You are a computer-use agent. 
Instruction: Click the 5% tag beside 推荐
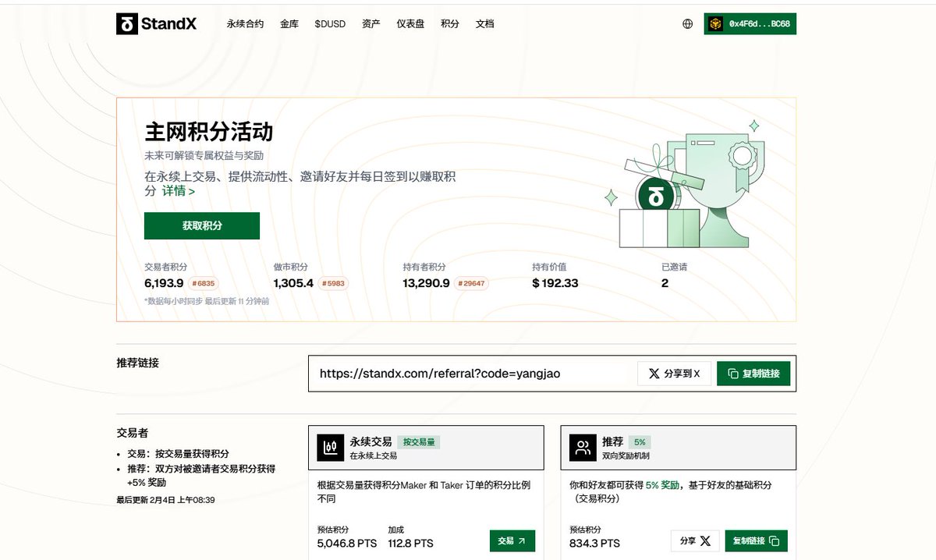[x=640, y=441]
